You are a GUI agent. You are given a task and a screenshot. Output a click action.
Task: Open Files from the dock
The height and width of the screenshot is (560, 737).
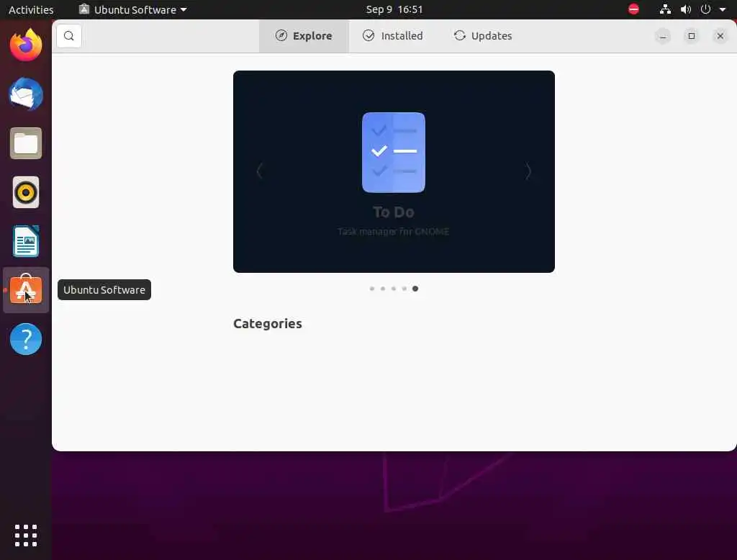pos(26,143)
